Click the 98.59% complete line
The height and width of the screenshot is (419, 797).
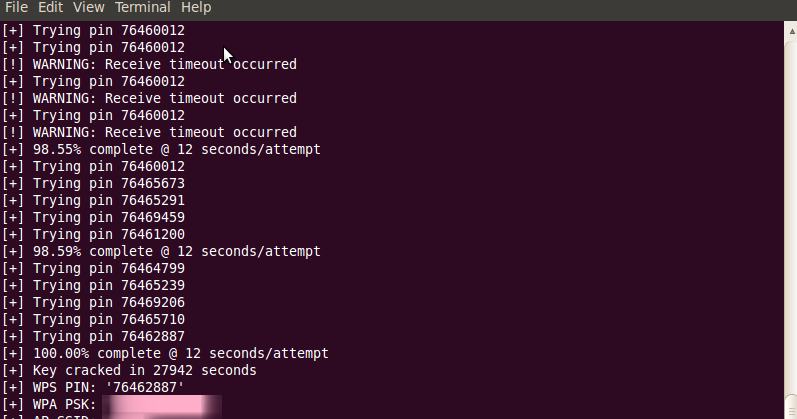point(162,252)
